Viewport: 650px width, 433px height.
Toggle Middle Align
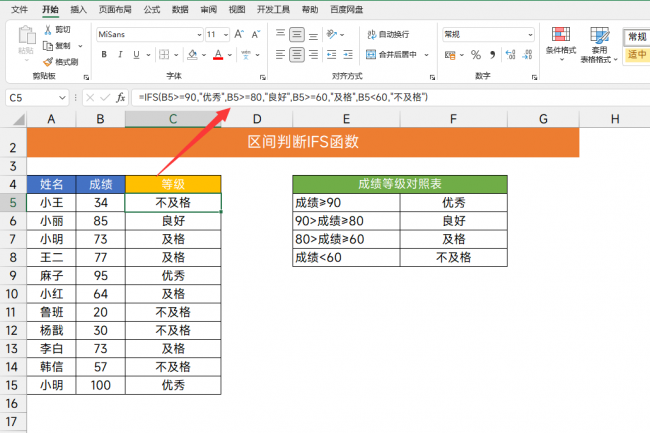[297, 34]
